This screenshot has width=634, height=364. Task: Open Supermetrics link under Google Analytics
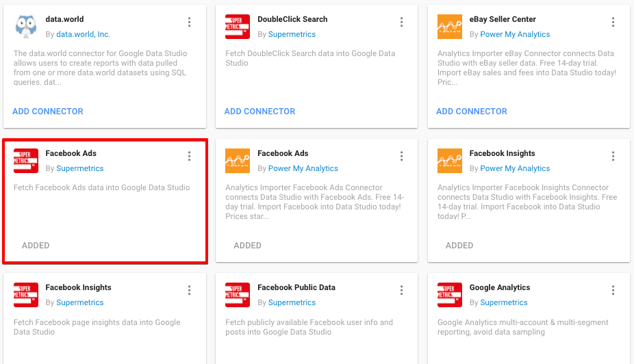coord(504,302)
